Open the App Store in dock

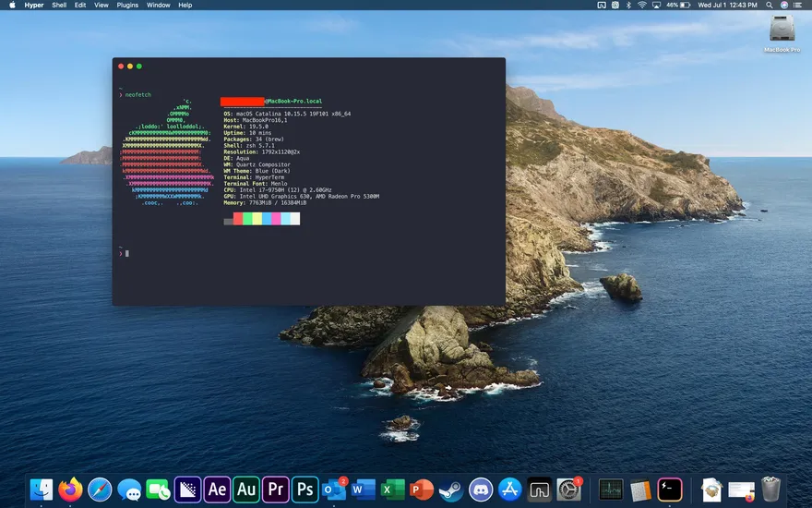coord(509,490)
